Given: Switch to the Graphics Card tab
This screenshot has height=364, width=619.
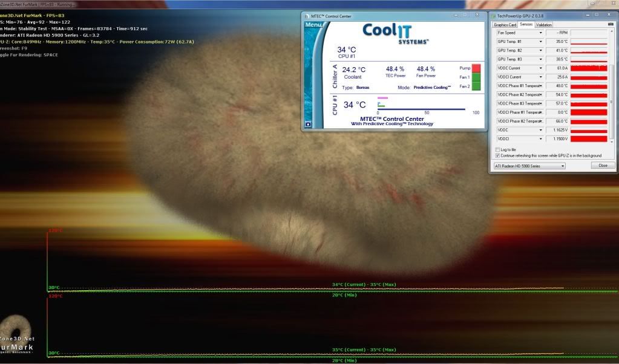Looking at the screenshot, I should 505,25.
